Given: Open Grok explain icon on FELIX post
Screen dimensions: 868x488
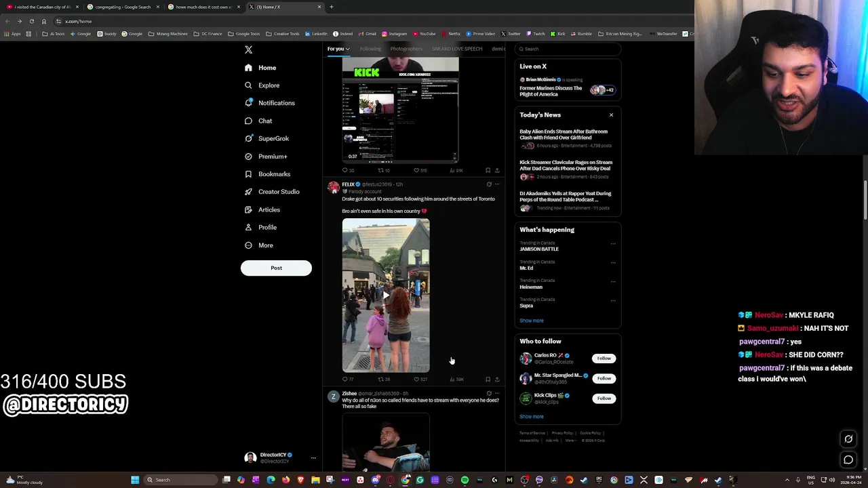Looking at the screenshot, I should tap(489, 184).
